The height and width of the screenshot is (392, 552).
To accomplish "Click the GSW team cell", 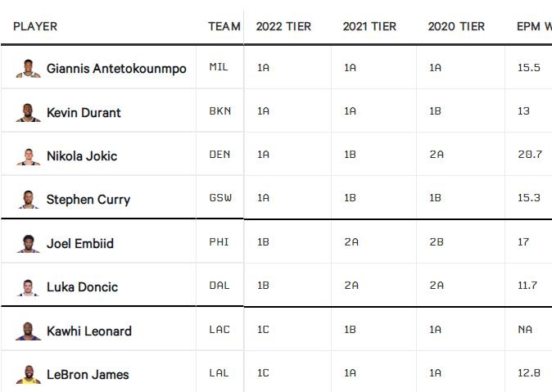I will [220, 198].
